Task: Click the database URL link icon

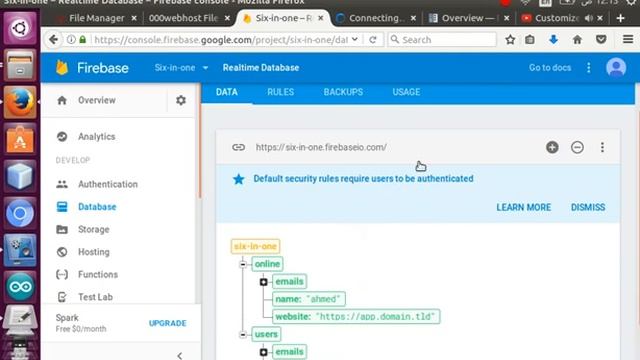Action: coord(238,147)
